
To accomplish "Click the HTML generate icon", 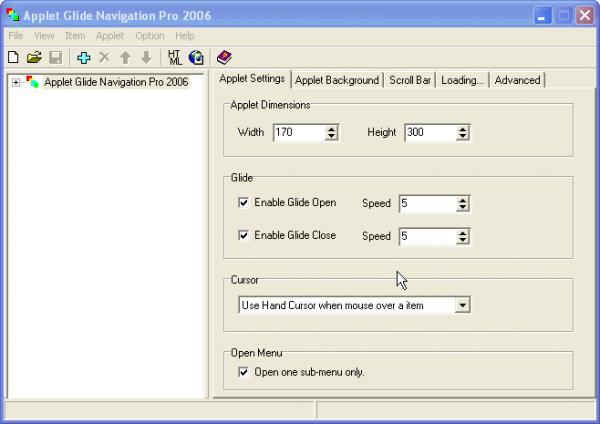I will [175, 58].
